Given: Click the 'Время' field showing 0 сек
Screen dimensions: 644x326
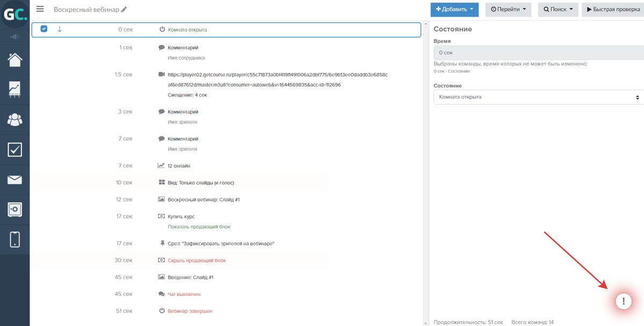Looking at the screenshot, I should [538, 53].
